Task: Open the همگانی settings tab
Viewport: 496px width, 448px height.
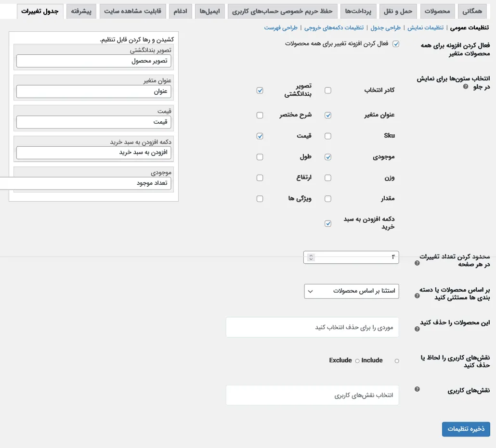Action: (x=472, y=12)
